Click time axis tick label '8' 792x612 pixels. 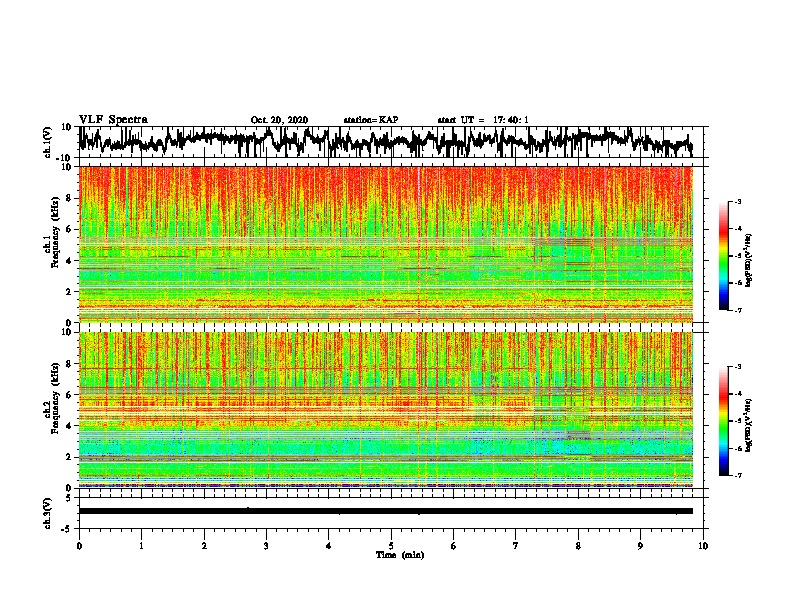[578, 546]
